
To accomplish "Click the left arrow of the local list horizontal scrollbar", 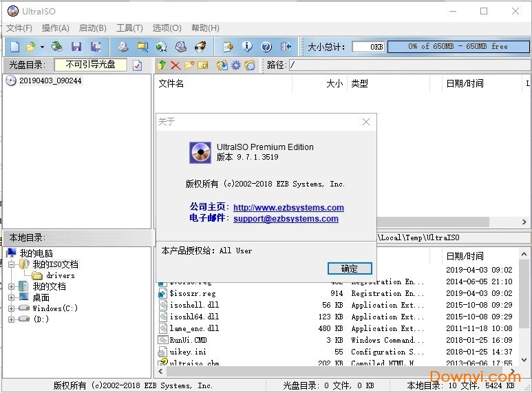I will [161, 371].
